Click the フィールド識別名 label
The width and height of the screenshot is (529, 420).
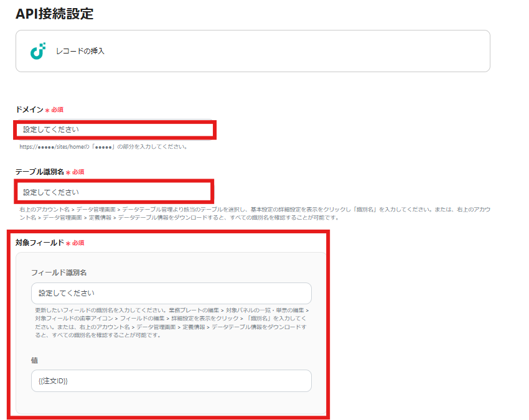click(x=59, y=273)
